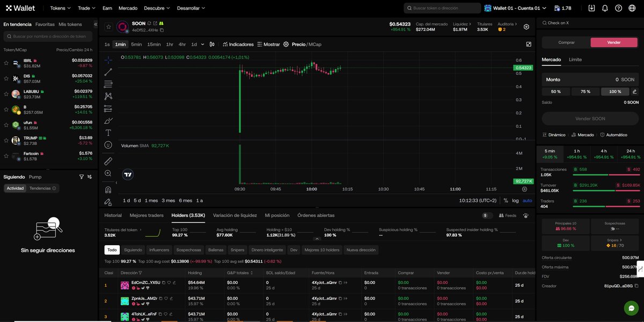Screen dimensions: 644x322
Task: Click the paw icon beside Feeds
Action: [x=525, y=215]
